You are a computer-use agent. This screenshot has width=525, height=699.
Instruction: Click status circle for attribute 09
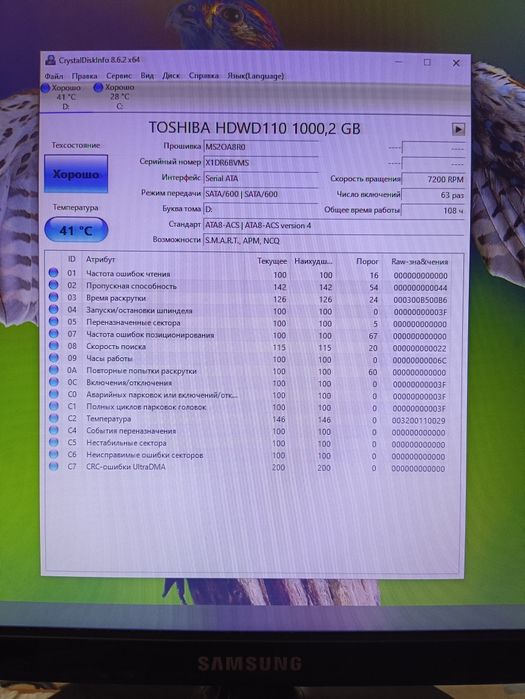click(53, 358)
